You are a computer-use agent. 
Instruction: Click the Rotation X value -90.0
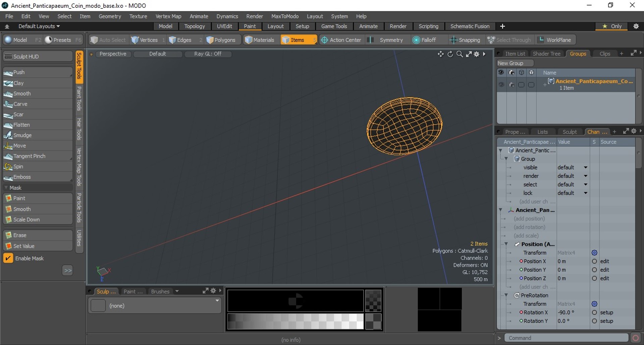pyautogui.click(x=573, y=312)
